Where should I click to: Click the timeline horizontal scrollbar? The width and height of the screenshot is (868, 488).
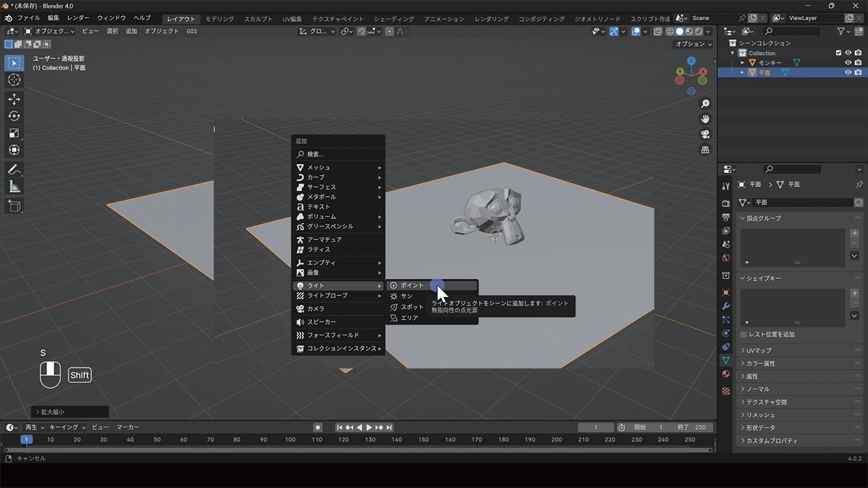(359, 450)
